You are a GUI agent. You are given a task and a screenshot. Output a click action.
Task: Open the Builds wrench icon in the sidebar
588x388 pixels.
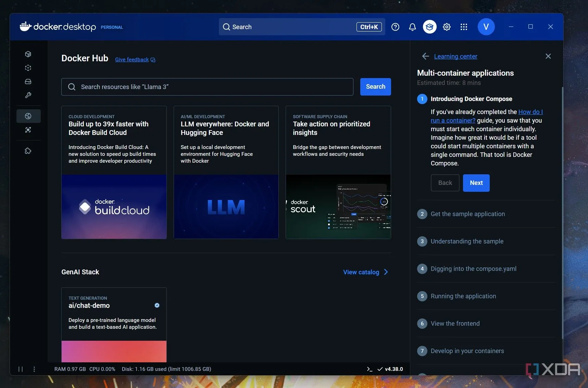click(28, 95)
